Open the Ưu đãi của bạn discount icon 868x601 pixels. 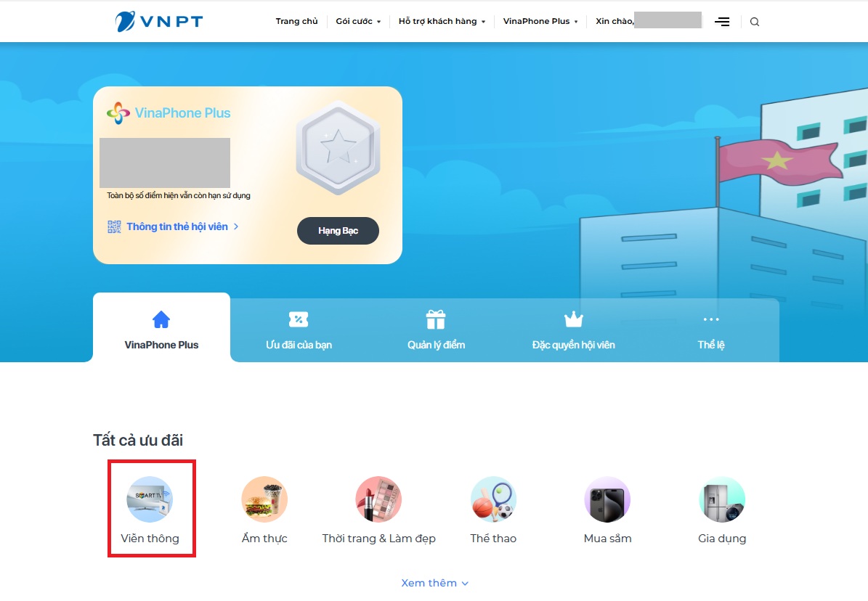pos(298,318)
